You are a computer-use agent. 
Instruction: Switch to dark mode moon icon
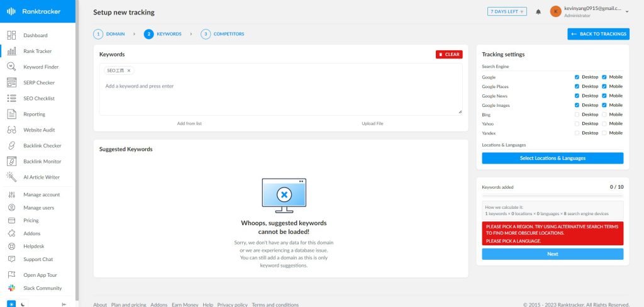coord(24,304)
